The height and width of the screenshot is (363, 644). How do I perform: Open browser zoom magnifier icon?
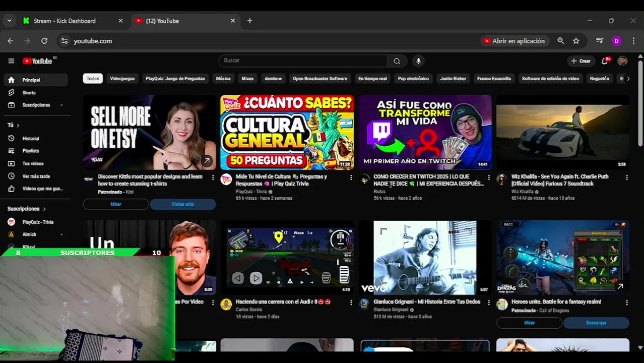pos(561,41)
